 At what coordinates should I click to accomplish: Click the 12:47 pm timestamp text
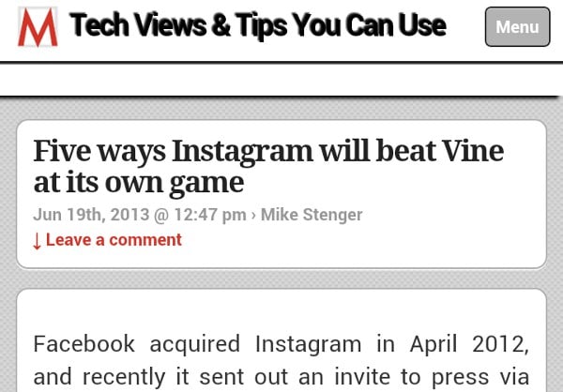(210, 215)
